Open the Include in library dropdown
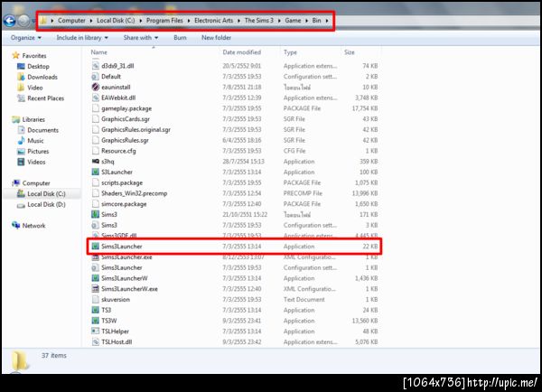This screenshot has height=392, width=542. coord(82,38)
